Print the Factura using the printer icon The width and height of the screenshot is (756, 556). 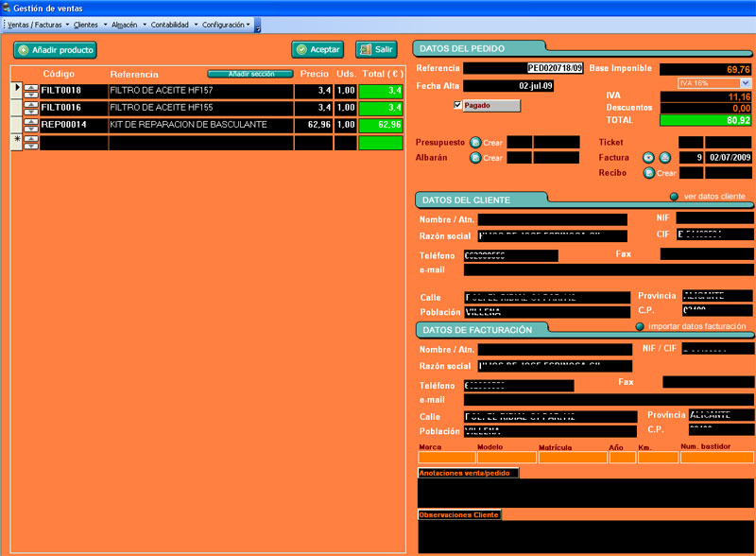pos(665,157)
